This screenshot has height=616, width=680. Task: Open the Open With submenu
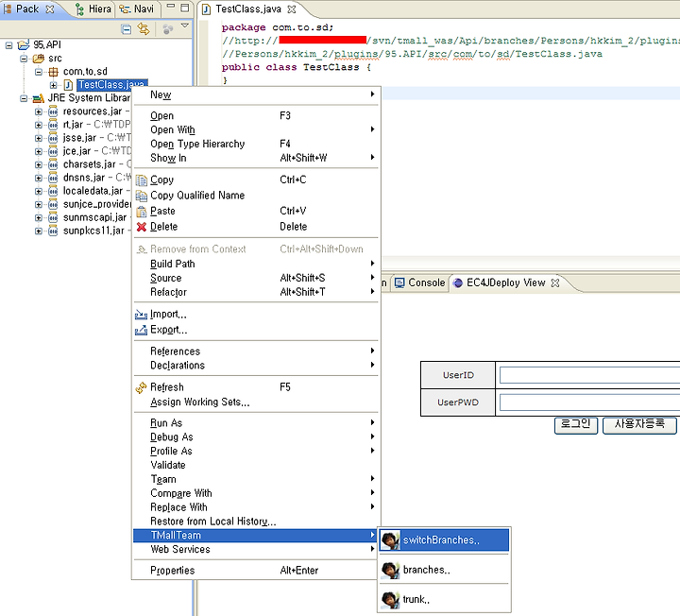(256, 129)
